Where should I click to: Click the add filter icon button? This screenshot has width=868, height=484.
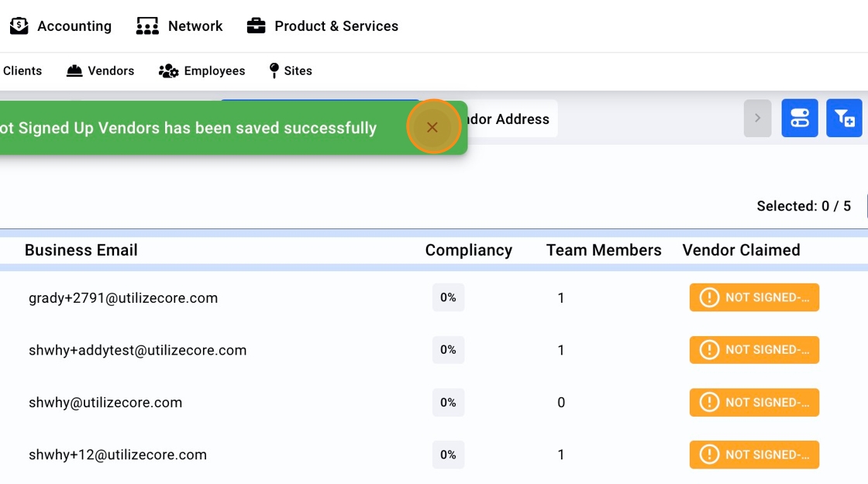(x=844, y=118)
